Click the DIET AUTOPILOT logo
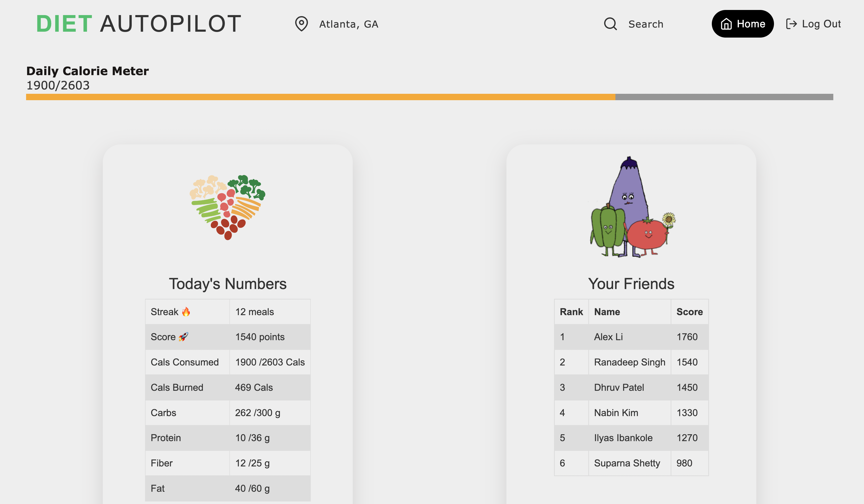Screen dimensions: 864x504 (139, 24)
